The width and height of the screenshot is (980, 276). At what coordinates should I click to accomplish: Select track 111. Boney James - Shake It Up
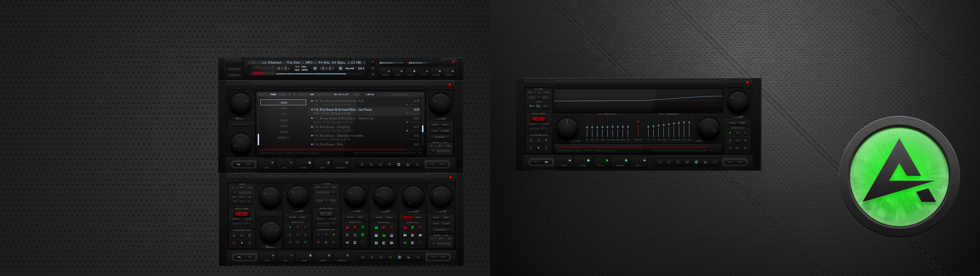point(365,120)
